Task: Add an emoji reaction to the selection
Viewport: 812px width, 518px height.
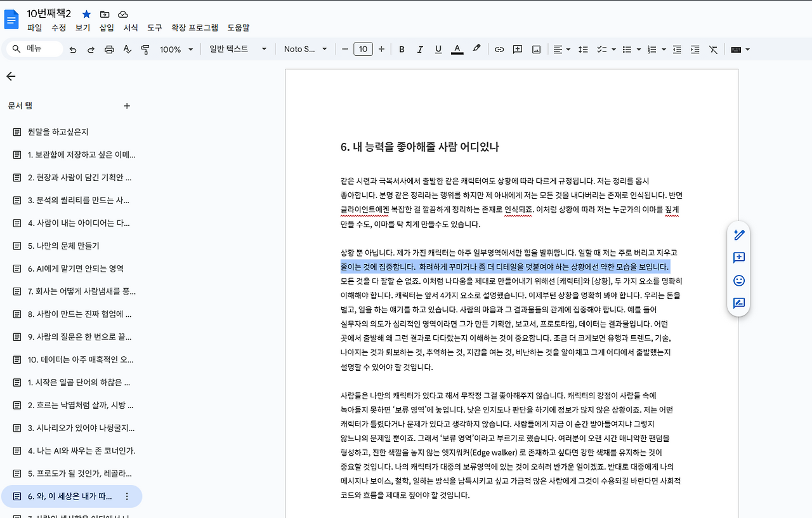Action: (738, 281)
